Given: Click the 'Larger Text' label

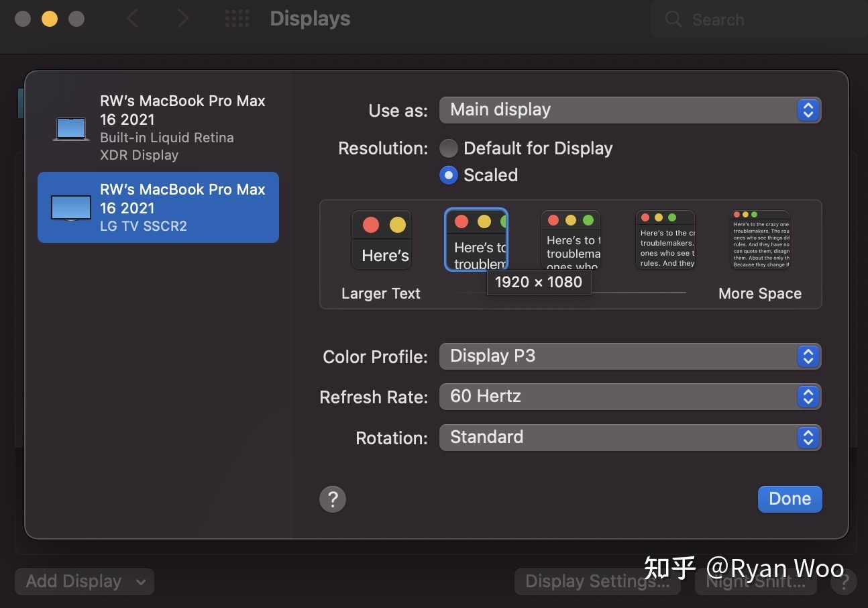Looking at the screenshot, I should [x=380, y=294].
